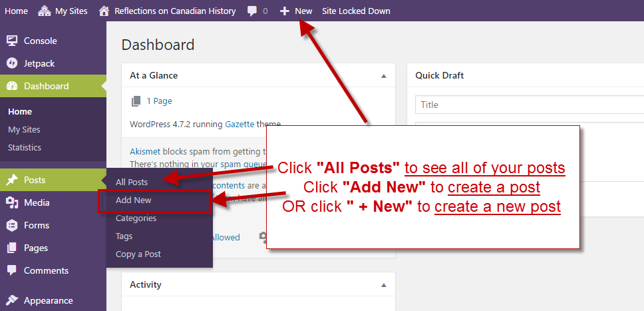The width and height of the screenshot is (644, 311).
Task: Open Posts in sidebar
Action: pos(35,180)
